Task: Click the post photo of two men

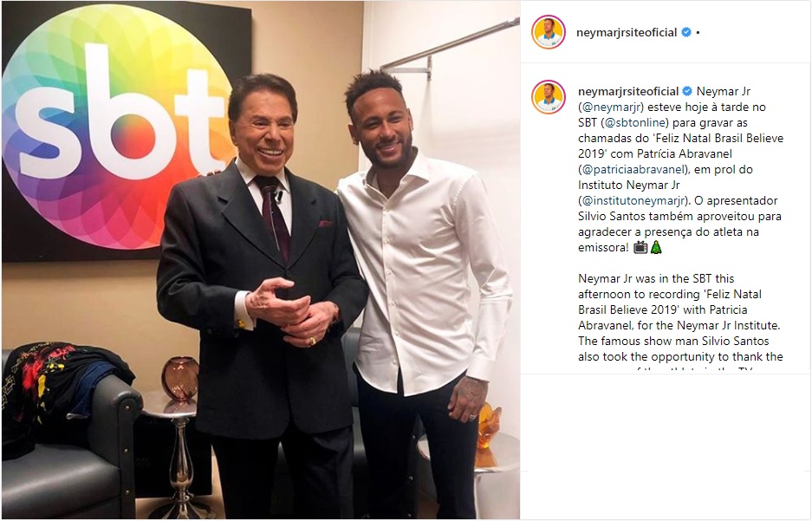Action: pyautogui.click(x=261, y=260)
